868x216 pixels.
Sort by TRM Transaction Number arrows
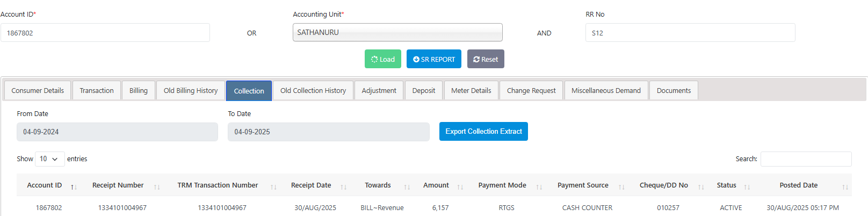[x=273, y=186]
